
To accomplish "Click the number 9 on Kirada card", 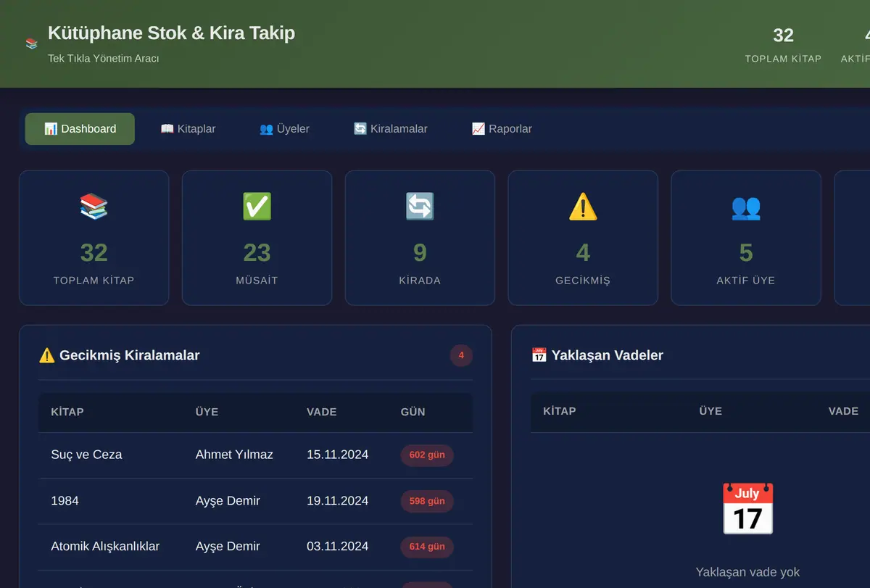I will 420,252.
